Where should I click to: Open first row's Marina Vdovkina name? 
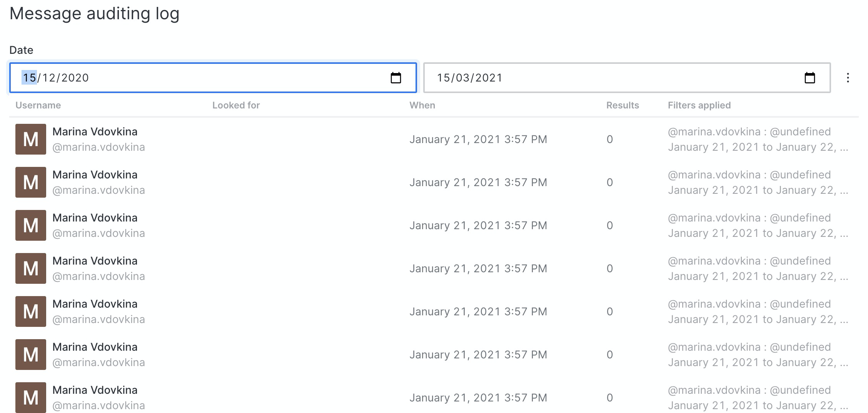point(95,132)
